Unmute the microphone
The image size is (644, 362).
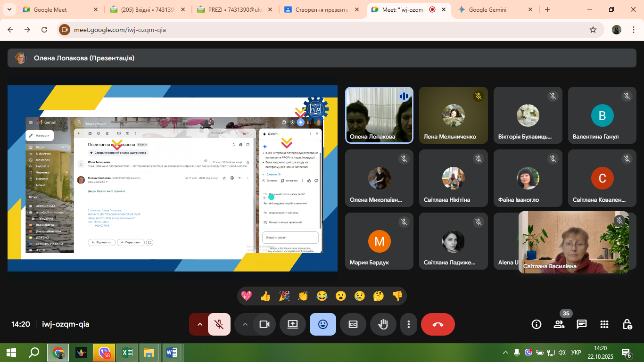click(219, 324)
